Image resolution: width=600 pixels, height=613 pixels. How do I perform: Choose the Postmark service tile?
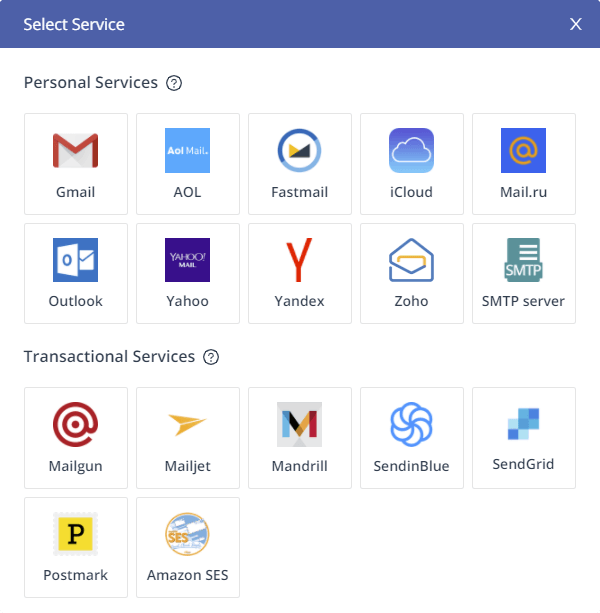click(x=76, y=547)
